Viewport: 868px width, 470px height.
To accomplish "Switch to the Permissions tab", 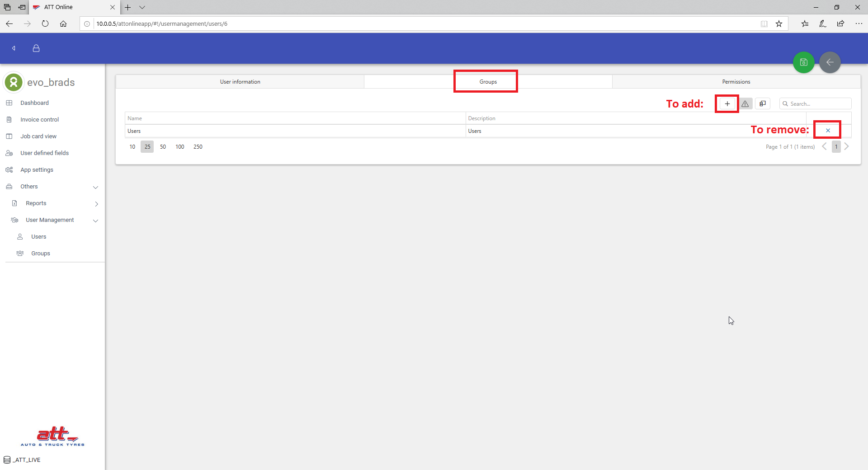I will coord(736,82).
